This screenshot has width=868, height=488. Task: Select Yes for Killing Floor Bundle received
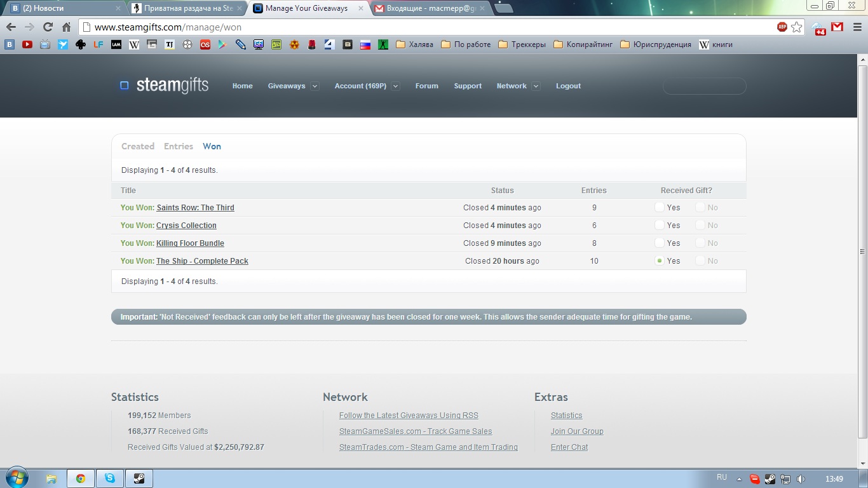coord(660,243)
